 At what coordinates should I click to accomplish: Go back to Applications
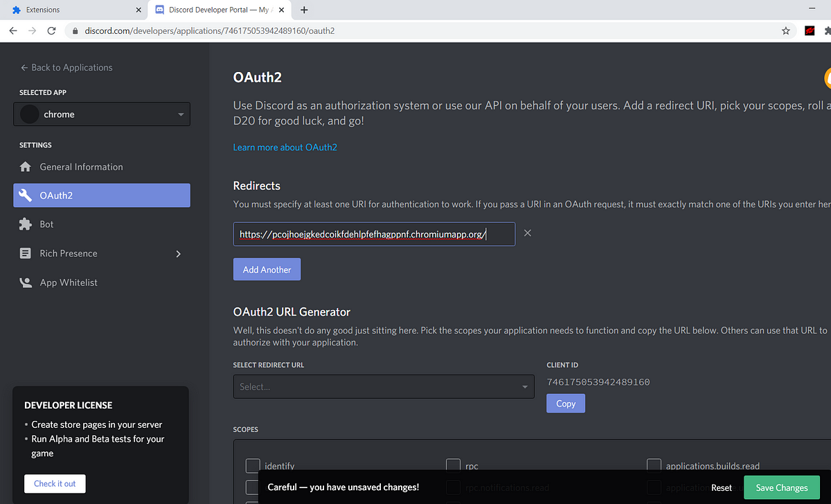tap(66, 67)
